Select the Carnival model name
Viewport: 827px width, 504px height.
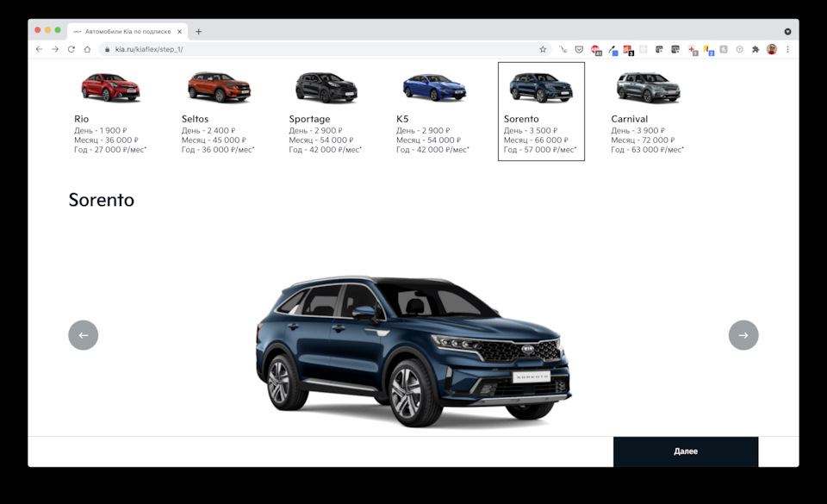tap(629, 119)
